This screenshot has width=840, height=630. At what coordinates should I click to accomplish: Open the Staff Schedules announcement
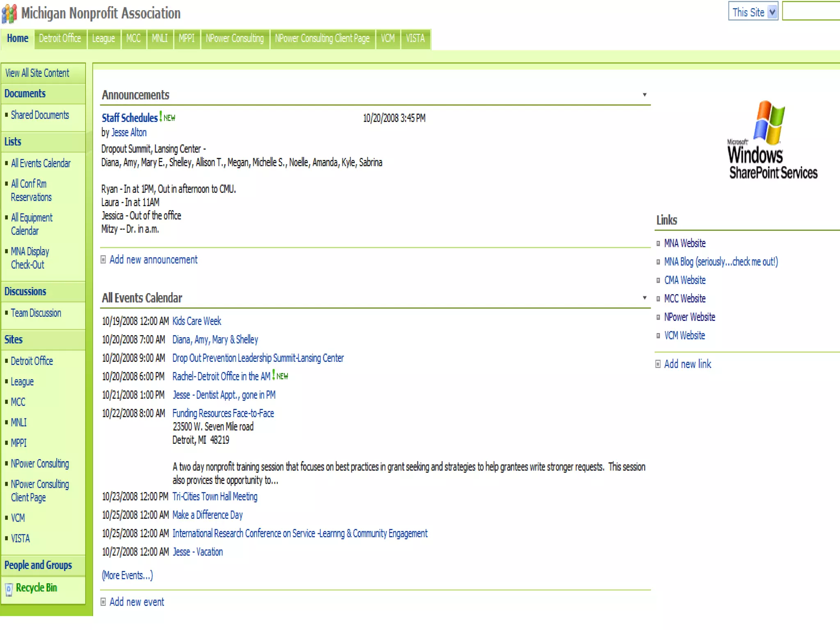pos(130,118)
